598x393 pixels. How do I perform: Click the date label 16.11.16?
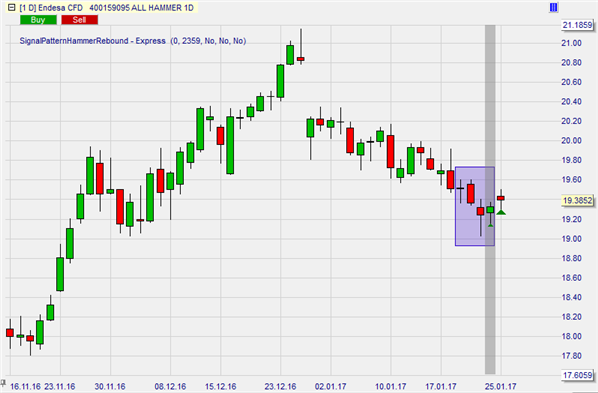click(x=25, y=387)
